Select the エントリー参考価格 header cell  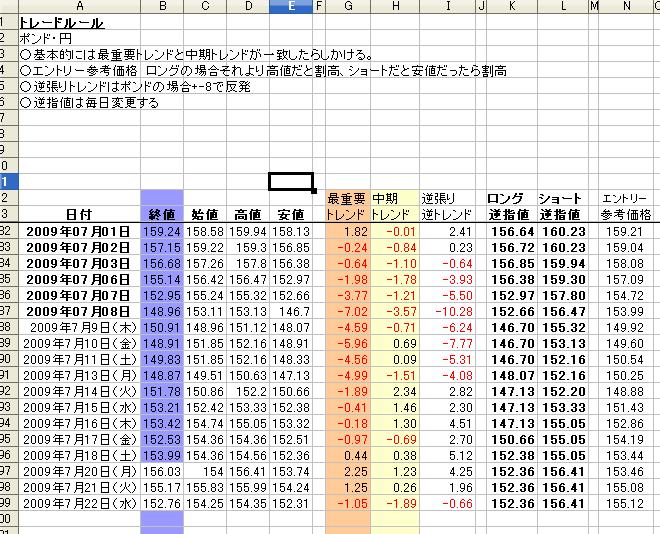(x=626, y=207)
